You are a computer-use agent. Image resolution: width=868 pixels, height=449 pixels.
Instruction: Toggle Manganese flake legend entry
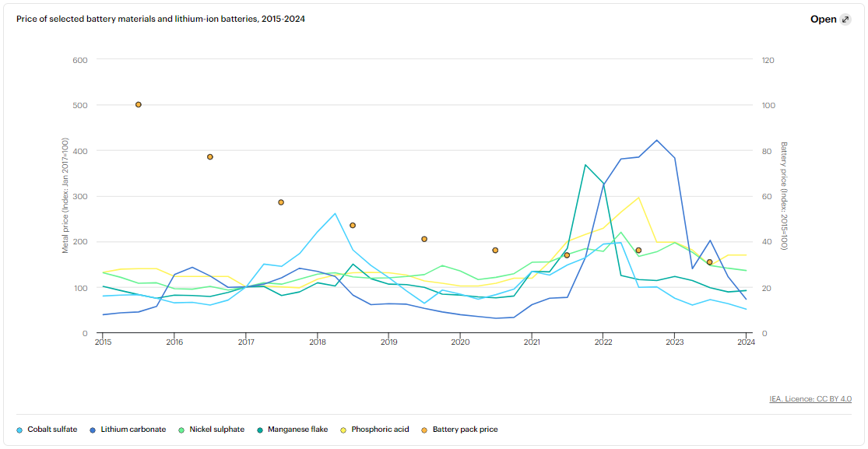coord(297,430)
